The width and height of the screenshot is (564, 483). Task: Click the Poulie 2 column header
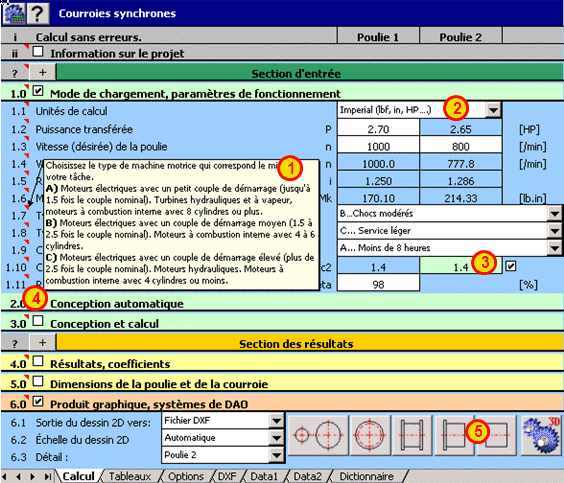(x=460, y=37)
